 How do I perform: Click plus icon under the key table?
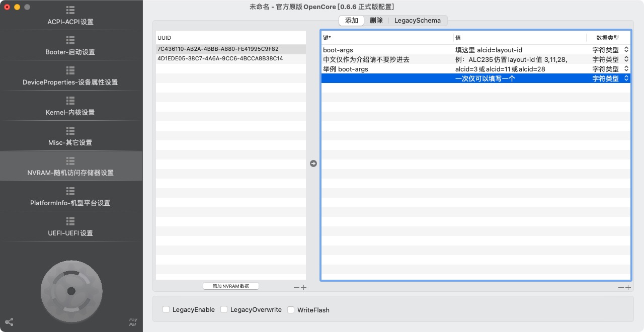[x=628, y=288]
